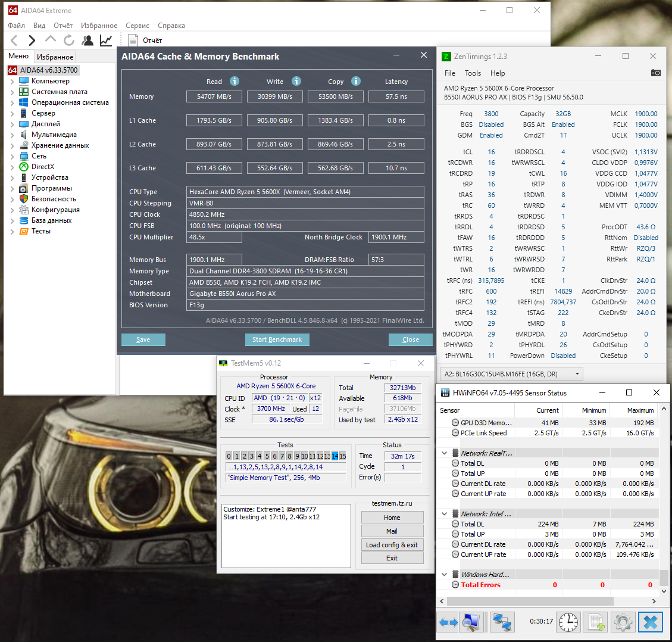Click AIDA64 back navigation arrow
The width and height of the screenshot is (672, 642).
[x=14, y=40]
